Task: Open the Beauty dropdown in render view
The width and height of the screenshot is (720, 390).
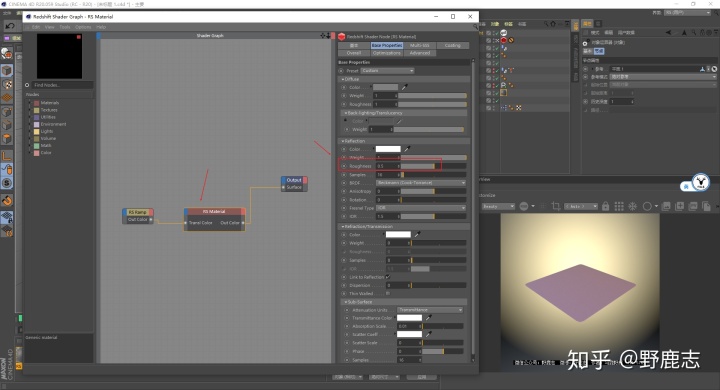Action: 498,206
